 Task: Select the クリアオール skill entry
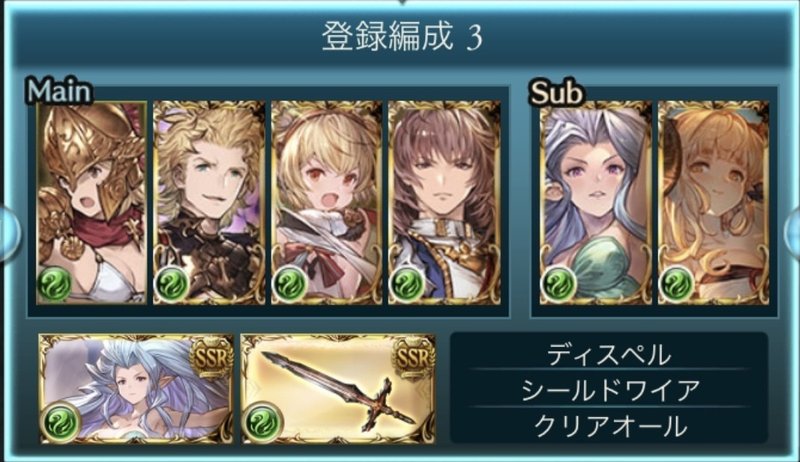click(611, 425)
